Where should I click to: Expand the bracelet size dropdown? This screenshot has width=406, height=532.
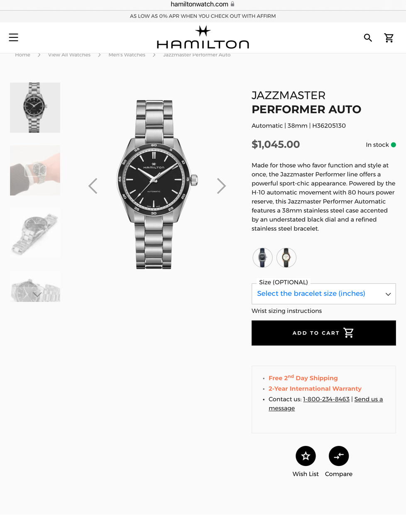point(323,294)
